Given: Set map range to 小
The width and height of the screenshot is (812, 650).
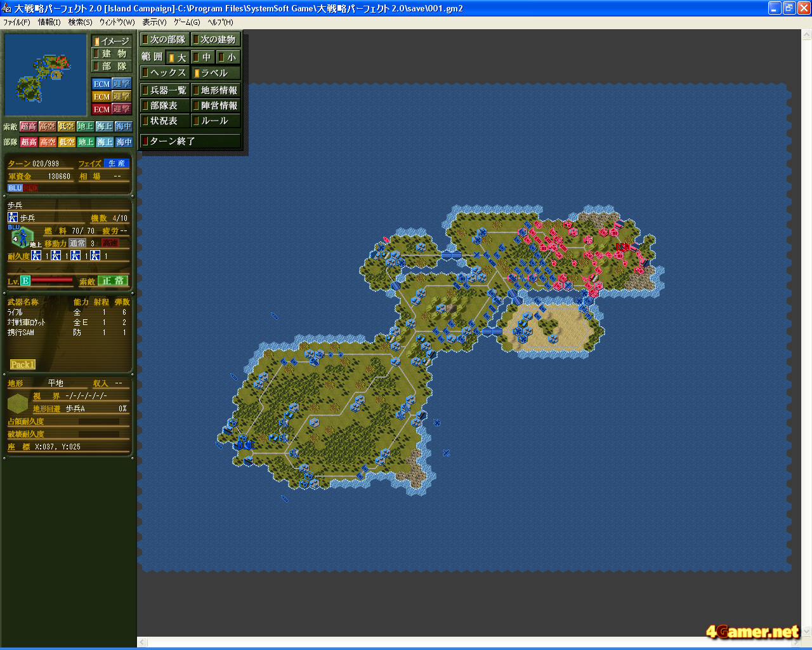Looking at the screenshot, I should click(x=228, y=57).
